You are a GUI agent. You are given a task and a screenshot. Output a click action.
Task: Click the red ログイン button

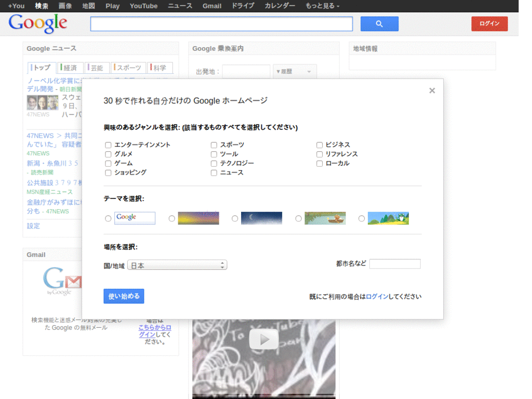click(489, 24)
